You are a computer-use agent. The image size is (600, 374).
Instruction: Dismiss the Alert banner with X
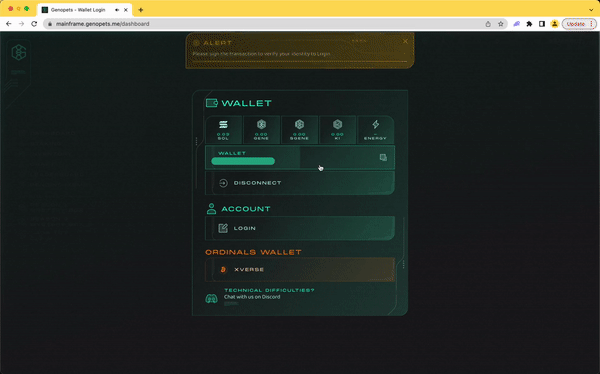pyautogui.click(x=405, y=41)
